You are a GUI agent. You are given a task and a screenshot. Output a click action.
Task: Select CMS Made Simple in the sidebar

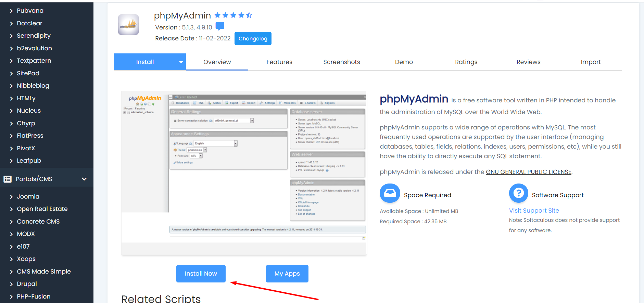pos(44,272)
